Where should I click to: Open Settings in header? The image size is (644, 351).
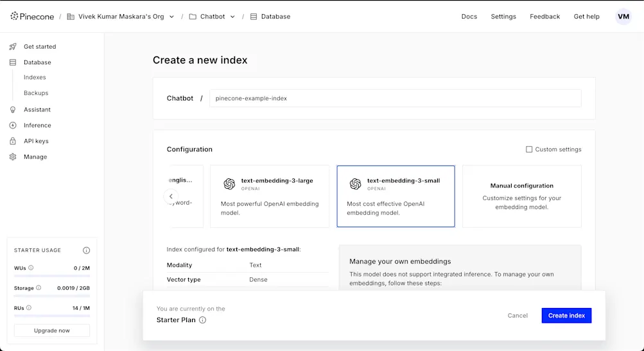click(503, 17)
